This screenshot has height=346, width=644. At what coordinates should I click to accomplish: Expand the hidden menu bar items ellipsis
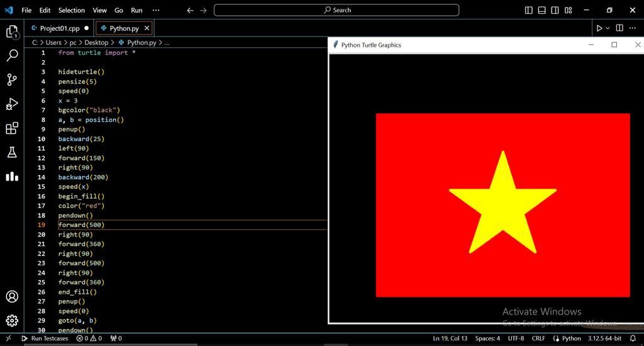tap(156, 10)
